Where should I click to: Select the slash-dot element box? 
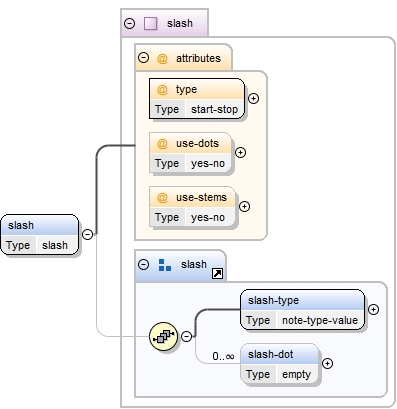click(x=279, y=364)
